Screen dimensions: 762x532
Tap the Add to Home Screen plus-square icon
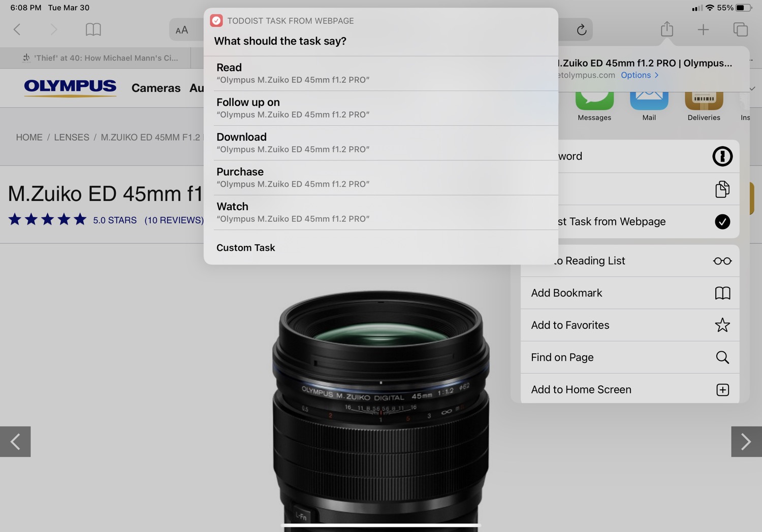pyautogui.click(x=722, y=389)
